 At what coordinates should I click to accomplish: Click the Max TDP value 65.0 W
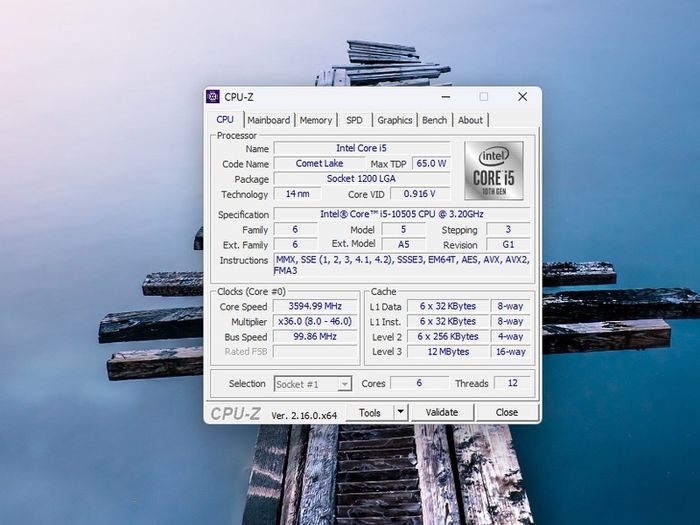[x=431, y=163]
